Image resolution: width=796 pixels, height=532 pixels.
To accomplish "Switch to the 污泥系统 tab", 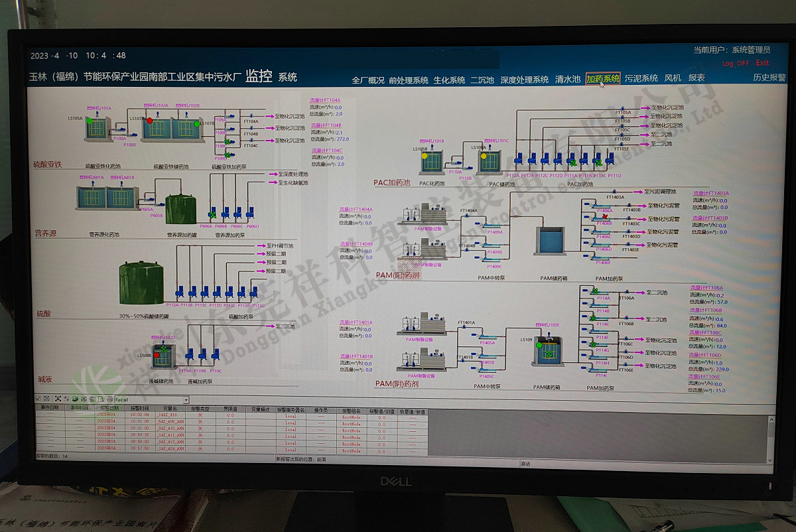I will point(641,78).
